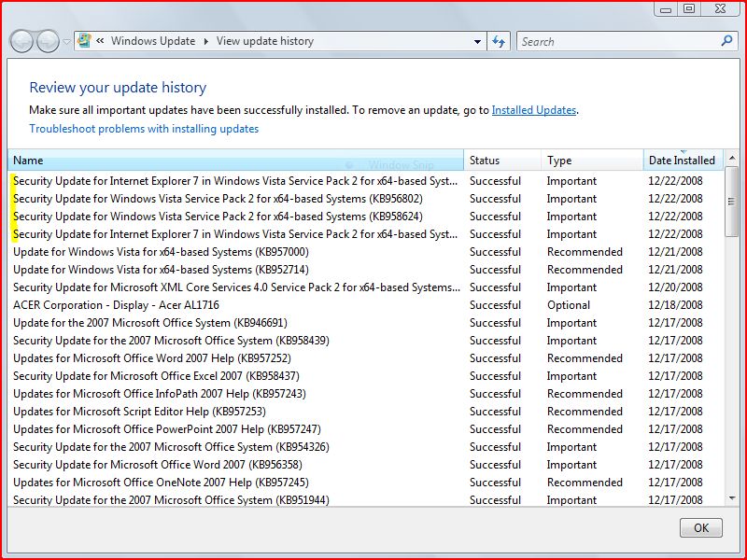This screenshot has height=560, width=747.
Task: Open Troubleshoot problems with installing updates
Action: pyautogui.click(x=144, y=129)
